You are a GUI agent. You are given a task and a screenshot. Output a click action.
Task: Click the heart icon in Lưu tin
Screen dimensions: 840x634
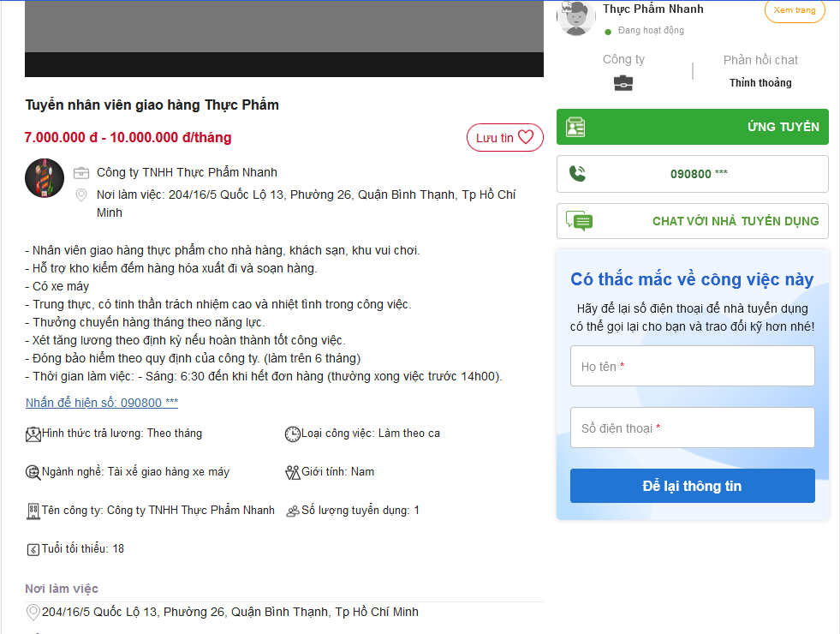[526, 137]
